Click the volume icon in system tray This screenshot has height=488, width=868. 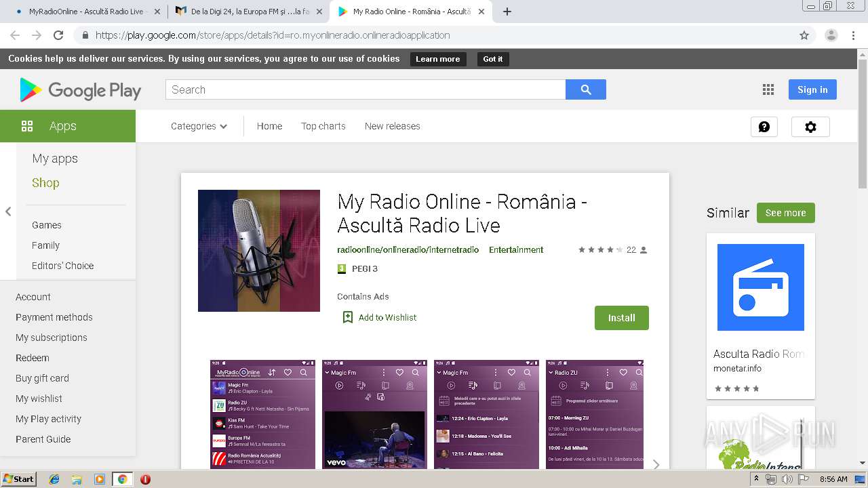pyautogui.click(x=787, y=479)
